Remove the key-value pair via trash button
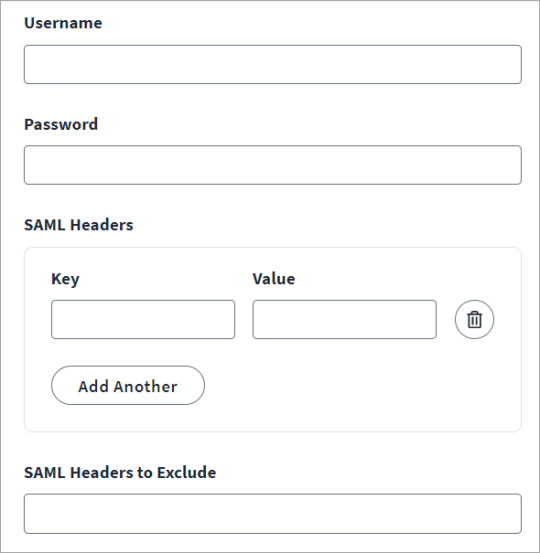 [x=474, y=320]
